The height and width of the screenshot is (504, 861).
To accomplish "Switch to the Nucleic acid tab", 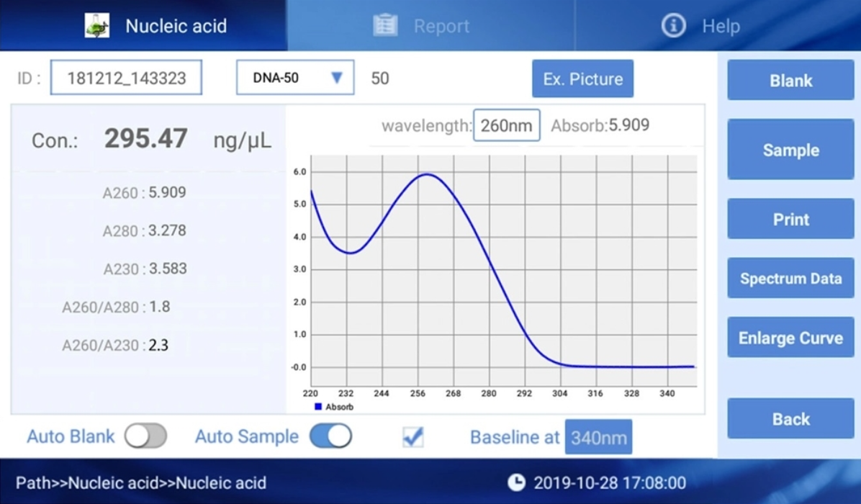I will [143, 25].
